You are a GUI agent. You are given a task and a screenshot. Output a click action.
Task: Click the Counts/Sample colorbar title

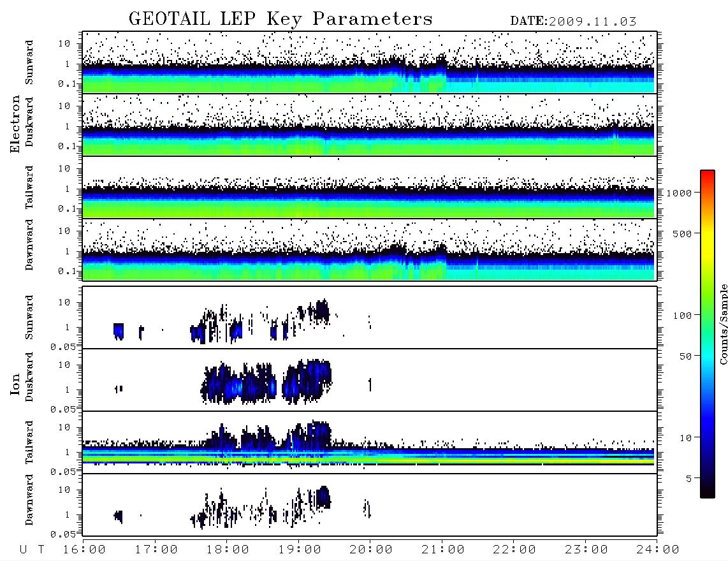pyautogui.click(x=723, y=324)
